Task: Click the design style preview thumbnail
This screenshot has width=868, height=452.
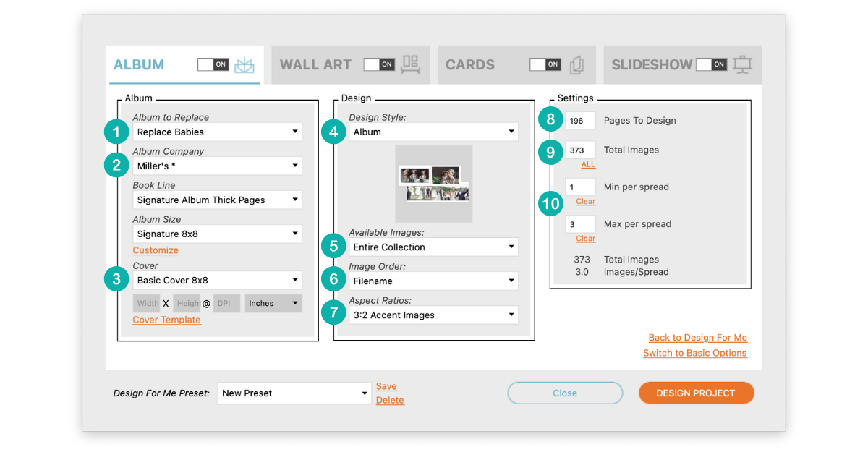Action: point(433,184)
